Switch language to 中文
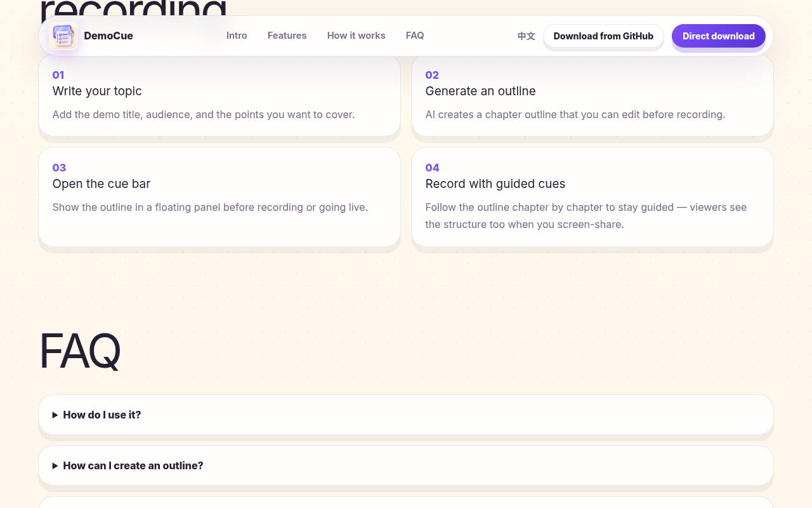 [x=526, y=36]
